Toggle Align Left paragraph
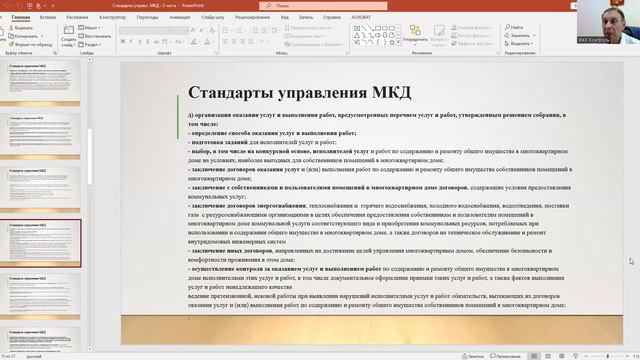The height and width of the screenshot is (360, 640). point(225,42)
